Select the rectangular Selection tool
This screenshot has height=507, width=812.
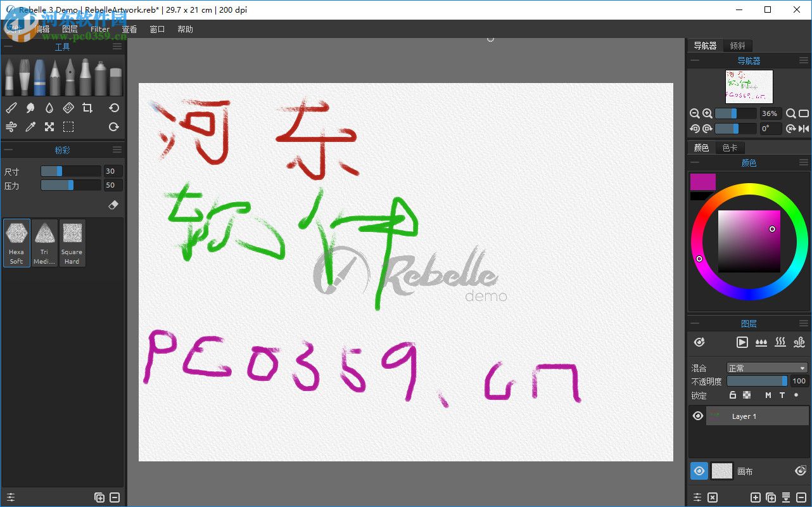click(x=68, y=125)
